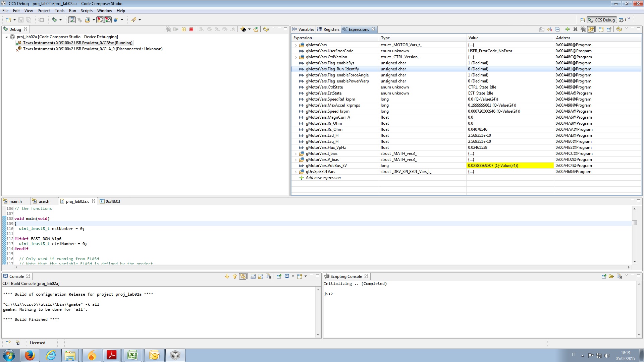This screenshot has height=362, width=644.
Task: Suspend the running debug session
Action: (183, 29)
